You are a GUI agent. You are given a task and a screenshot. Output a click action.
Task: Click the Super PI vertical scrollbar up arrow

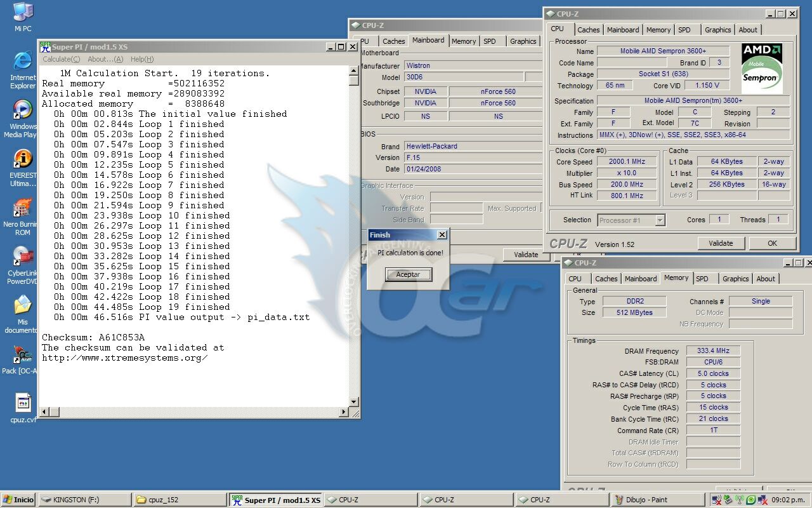pyautogui.click(x=354, y=70)
